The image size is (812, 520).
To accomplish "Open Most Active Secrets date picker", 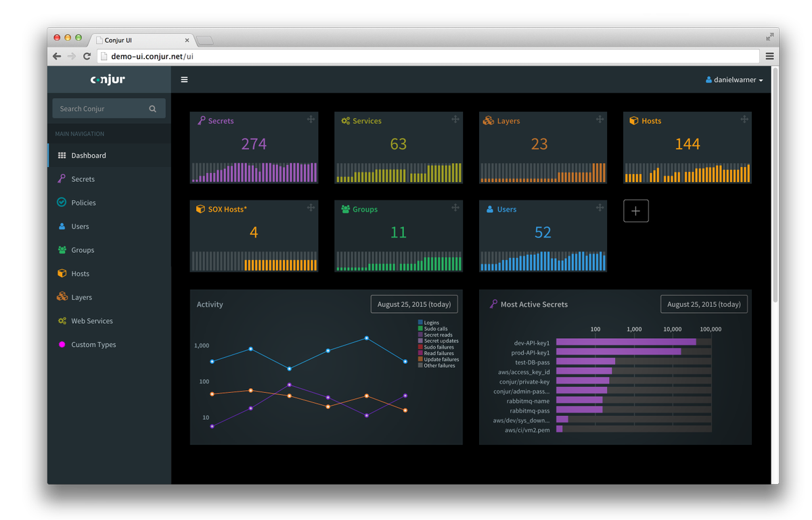I will coord(704,304).
